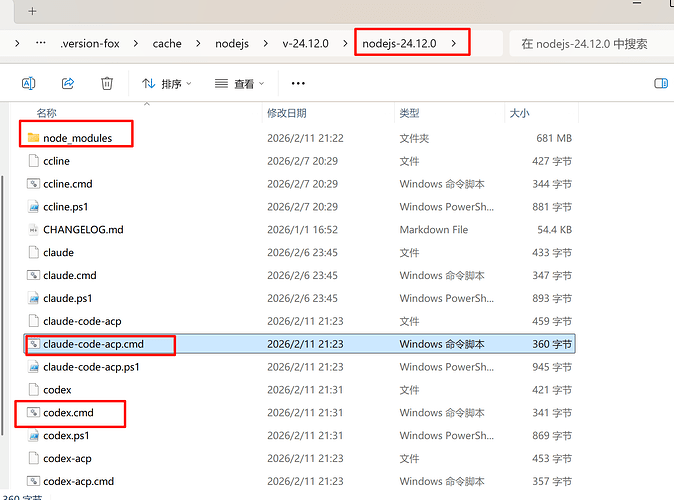Select the codex file icon
Image resolution: width=674 pixels, height=500 pixels.
(x=34, y=390)
